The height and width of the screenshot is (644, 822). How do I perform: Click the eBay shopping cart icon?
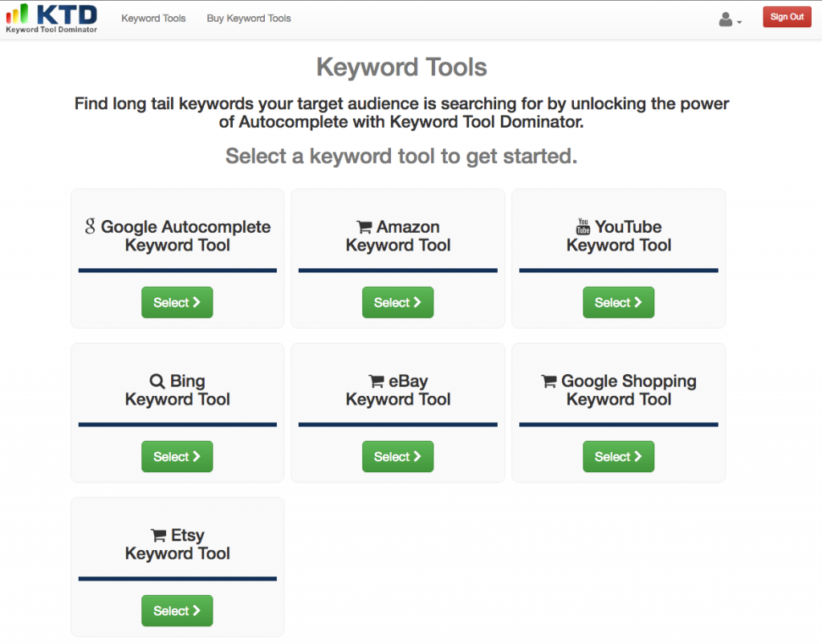point(376,381)
